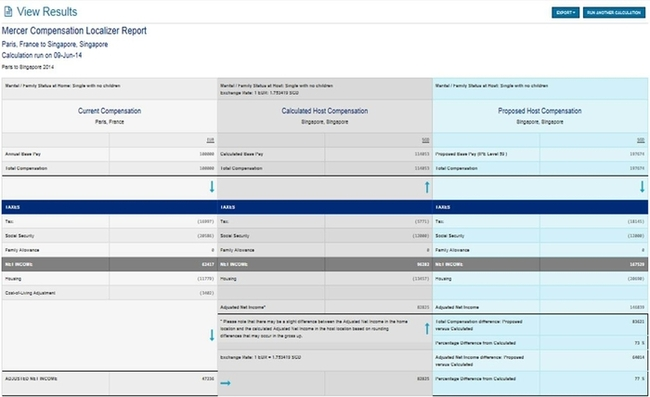Click TAXES header in Current column
Viewport: 650px width, 397px height.
12,207
